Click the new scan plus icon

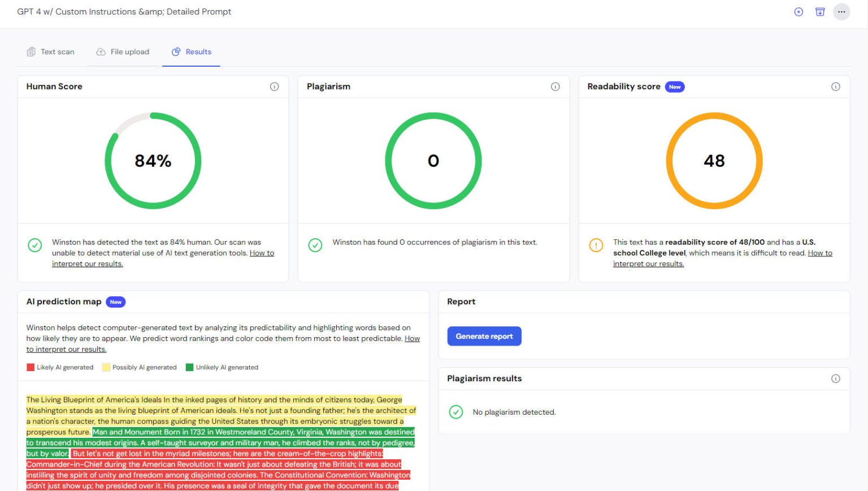[x=798, y=11]
